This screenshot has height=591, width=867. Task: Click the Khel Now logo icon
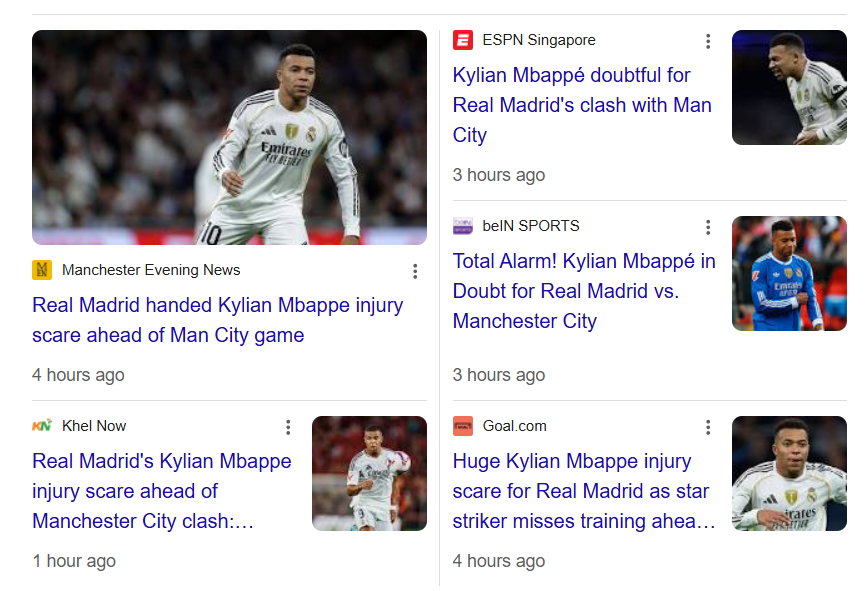42,426
